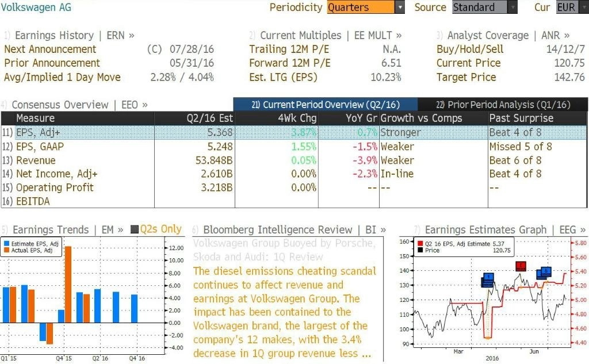Click the EPS GAAP 4Wk change 1.55%
The image size is (589, 364).
304,147
